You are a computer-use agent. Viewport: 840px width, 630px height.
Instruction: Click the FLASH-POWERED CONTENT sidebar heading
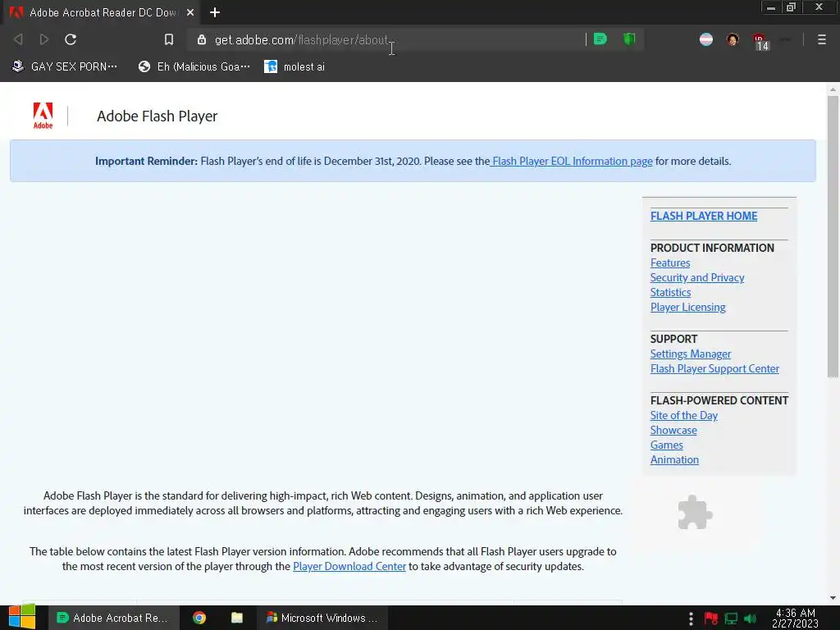point(719,400)
